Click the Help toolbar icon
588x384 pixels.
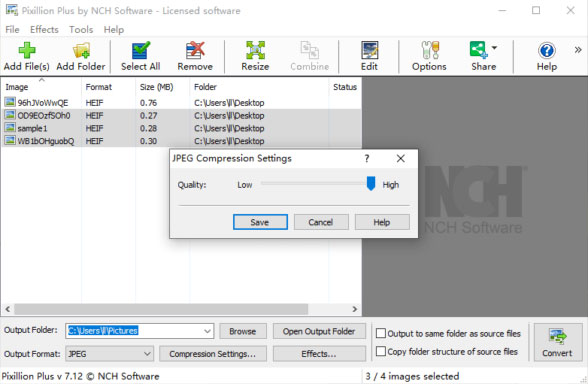[547, 50]
